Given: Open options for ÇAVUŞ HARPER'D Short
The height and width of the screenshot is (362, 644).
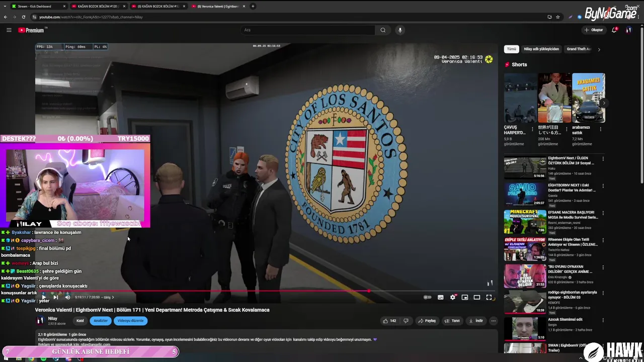Looking at the screenshot, I should click(532, 129).
